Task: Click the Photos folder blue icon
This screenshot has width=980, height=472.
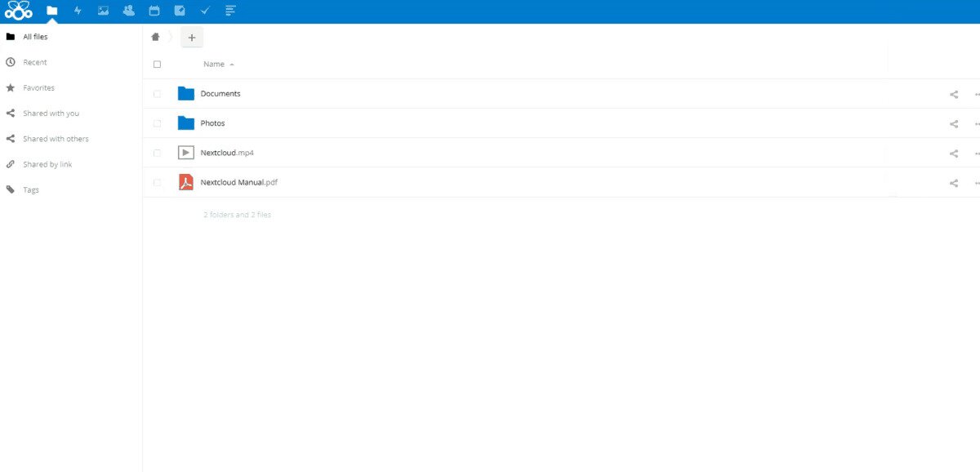Action: [x=186, y=122]
